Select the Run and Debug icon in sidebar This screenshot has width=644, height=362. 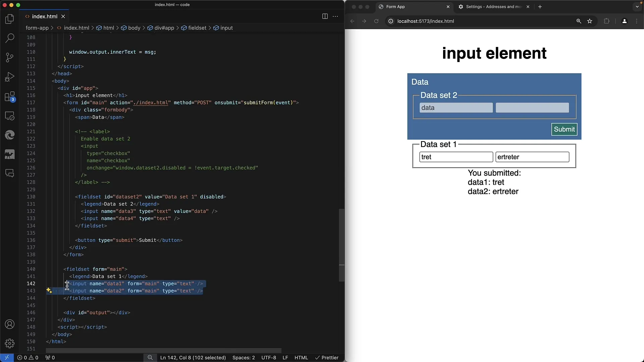(x=10, y=77)
